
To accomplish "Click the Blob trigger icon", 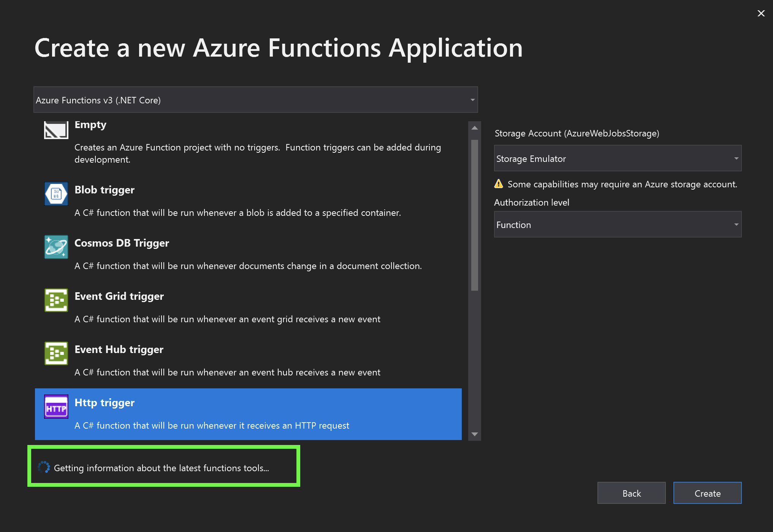I will [x=56, y=194].
